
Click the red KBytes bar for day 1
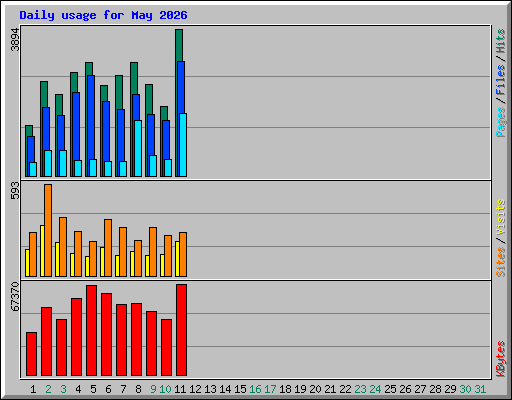coord(31,354)
